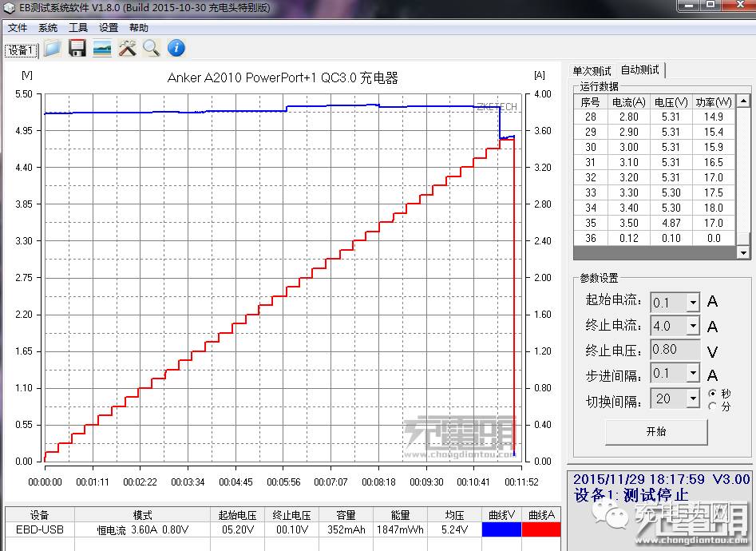Image resolution: width=756 pixels, height=551 pixels.
Task: Switch to the 单次测试 tab
Action: 592,71
